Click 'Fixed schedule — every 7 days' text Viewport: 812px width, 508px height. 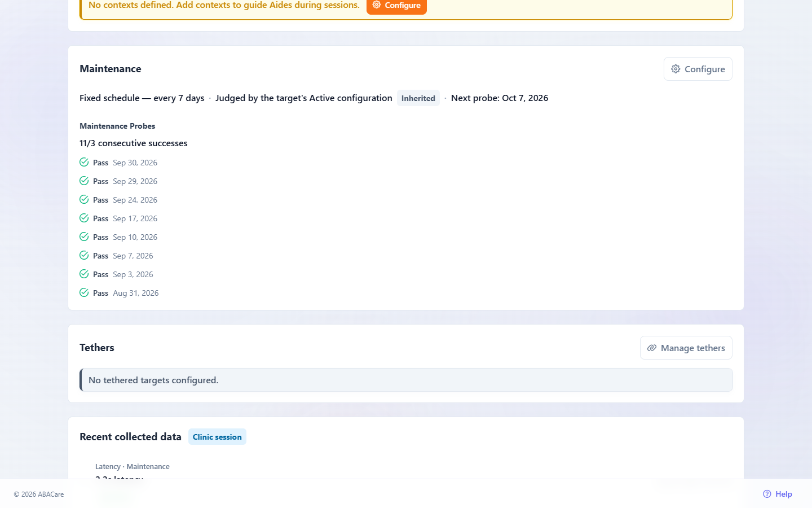tap(142, 98)
